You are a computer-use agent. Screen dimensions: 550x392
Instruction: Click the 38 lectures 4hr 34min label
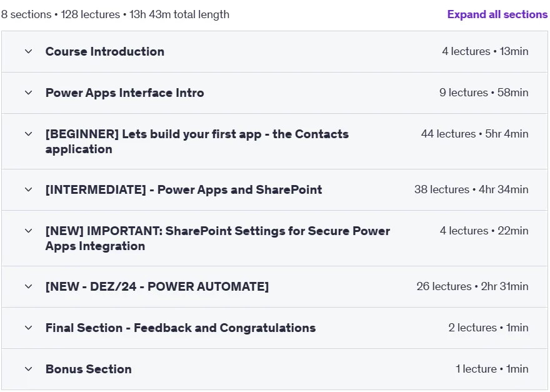[x=471, y=190]
